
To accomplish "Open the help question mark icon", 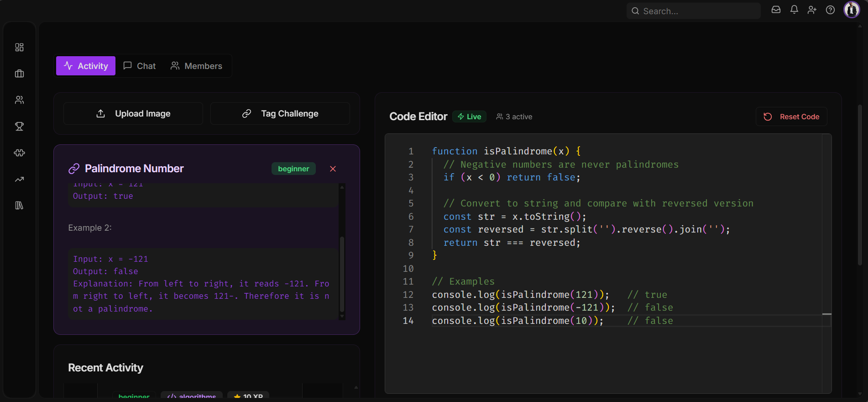I will click(x=830, y=10).
